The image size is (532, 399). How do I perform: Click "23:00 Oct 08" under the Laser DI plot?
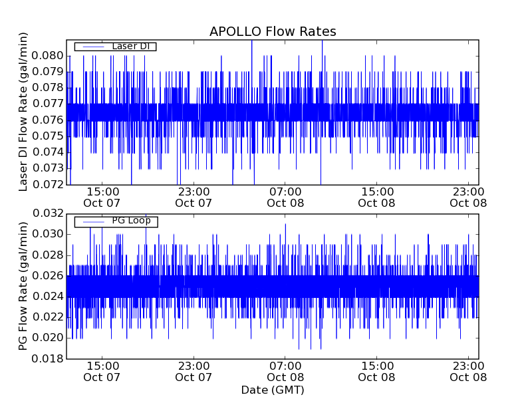point(468,198)
